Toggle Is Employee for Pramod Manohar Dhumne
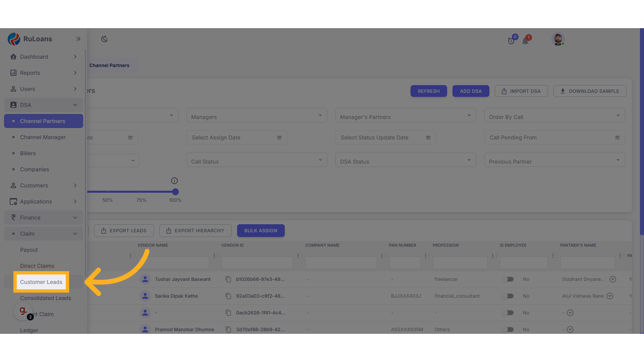This screenshot has width=644, height=362. click(508, 329)
